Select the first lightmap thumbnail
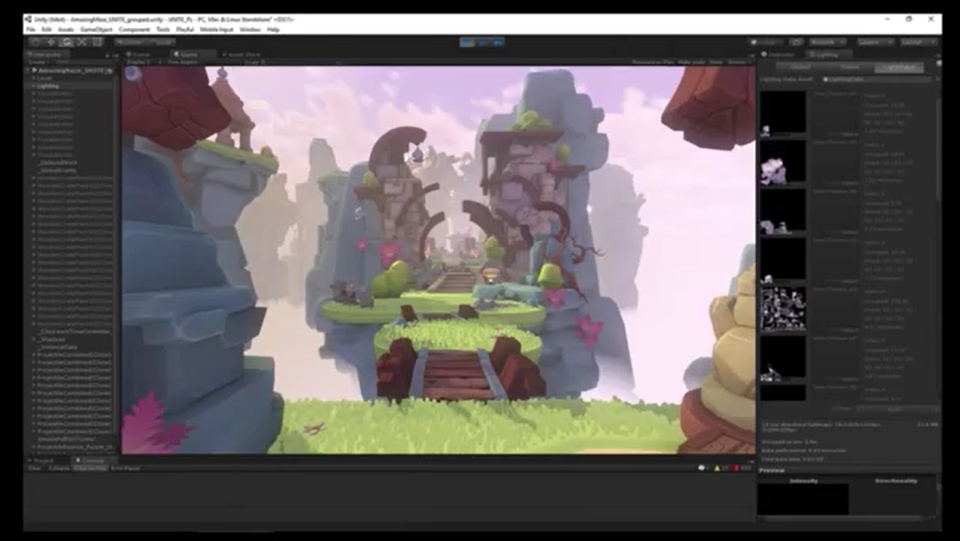 [783, 113]
